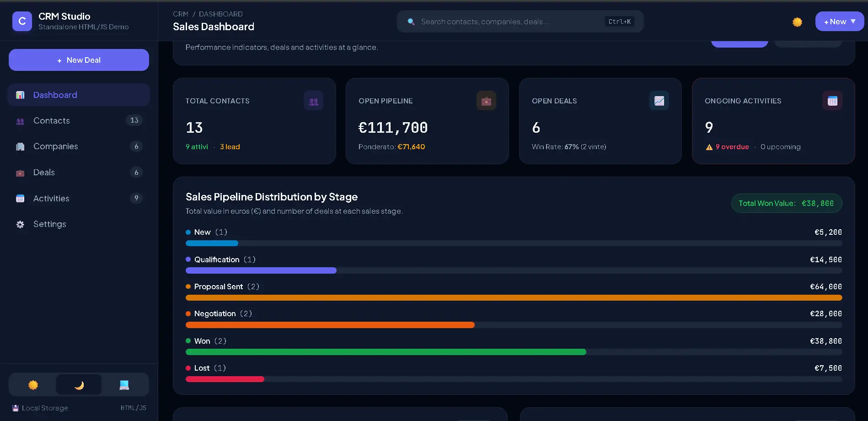868x421 pixels.
Task: Click the sun icon in the top header
Action: pyautogui.click(x=797, y=22)
